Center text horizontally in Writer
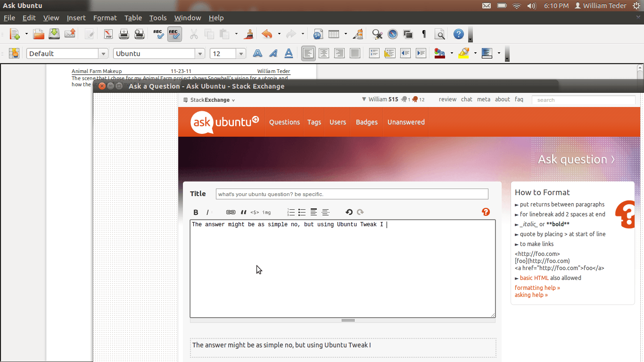 [324, 53]
